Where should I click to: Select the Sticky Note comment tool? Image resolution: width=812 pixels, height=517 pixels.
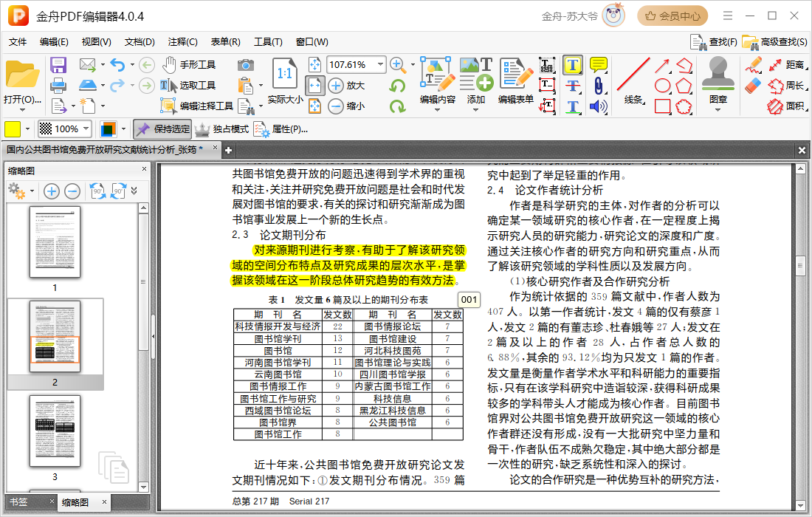[x=599, y=65]
